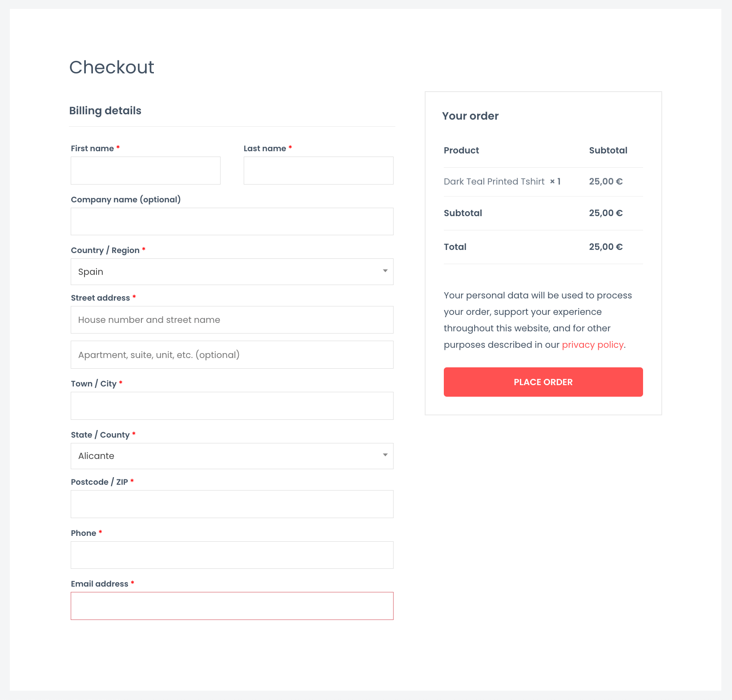732x700 pixels.
Task: Select the Apartment, suite, unit field
Action: (232, 355)
